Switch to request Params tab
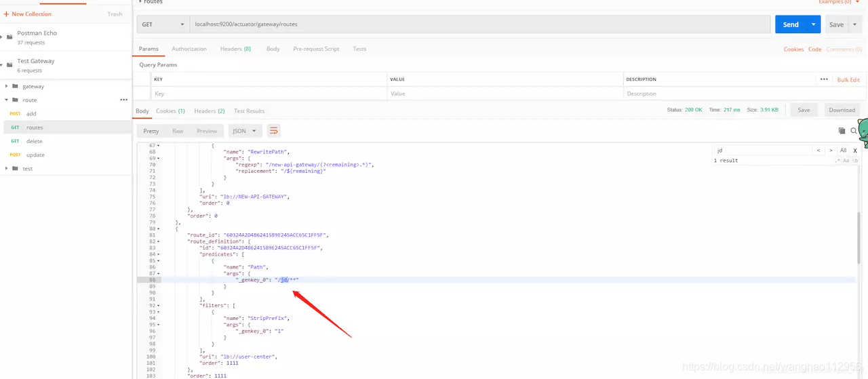The width and height of the screenshot is (868, 379). 149,49
